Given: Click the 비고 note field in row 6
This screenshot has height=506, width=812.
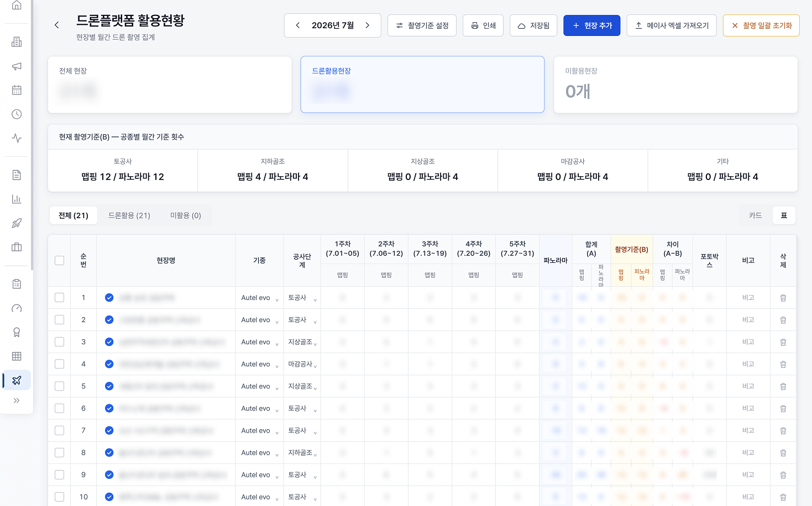Looking at the screenshot, I should coord(748,408).
